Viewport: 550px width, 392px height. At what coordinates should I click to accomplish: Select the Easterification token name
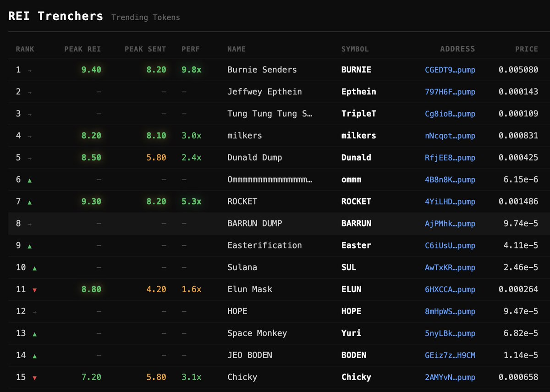point(264,245)
